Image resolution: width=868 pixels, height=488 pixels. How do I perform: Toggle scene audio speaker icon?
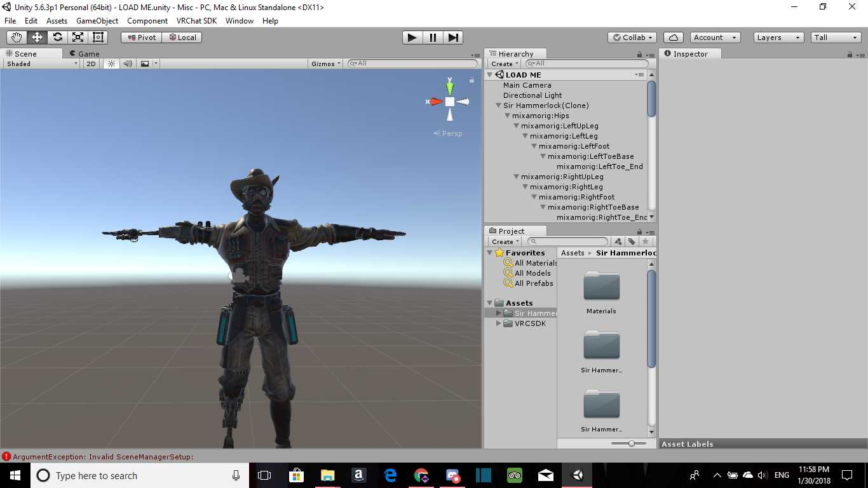128,64
